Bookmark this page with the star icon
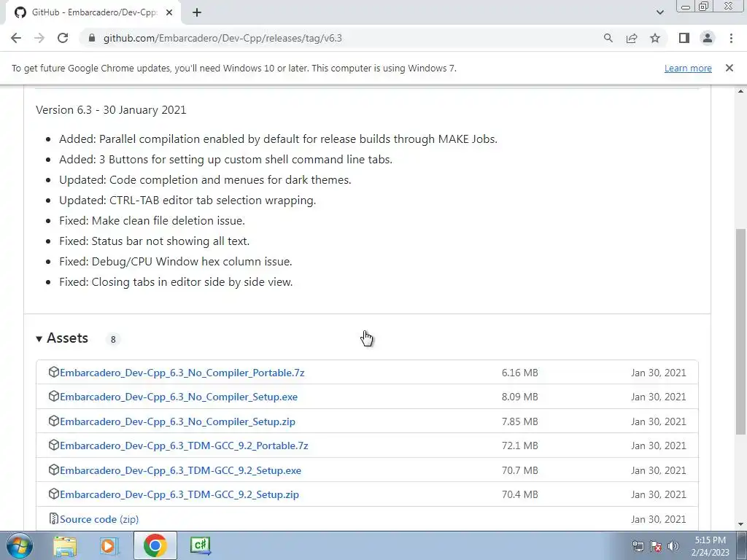Viewport: 747px width, 560px height. pos(655,38)
